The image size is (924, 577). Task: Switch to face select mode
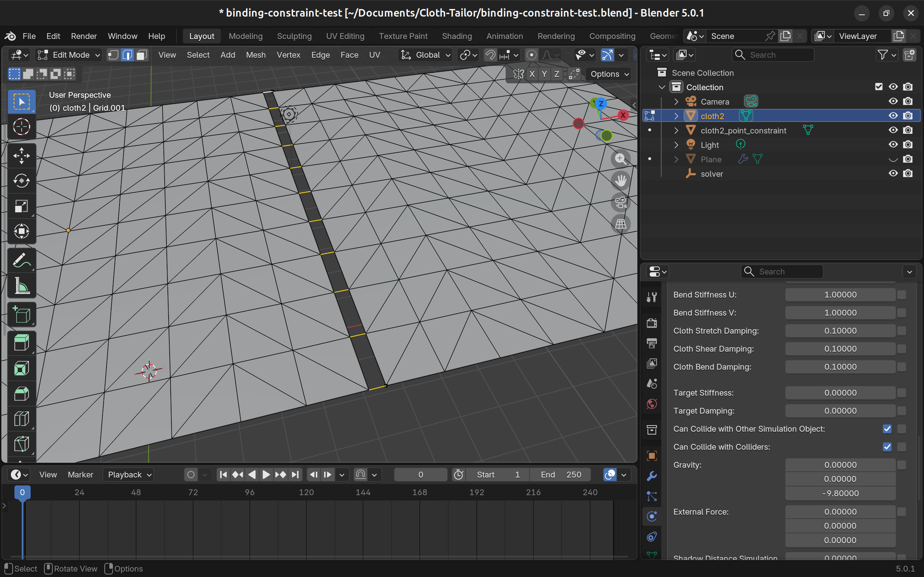[x=141, y=55]
